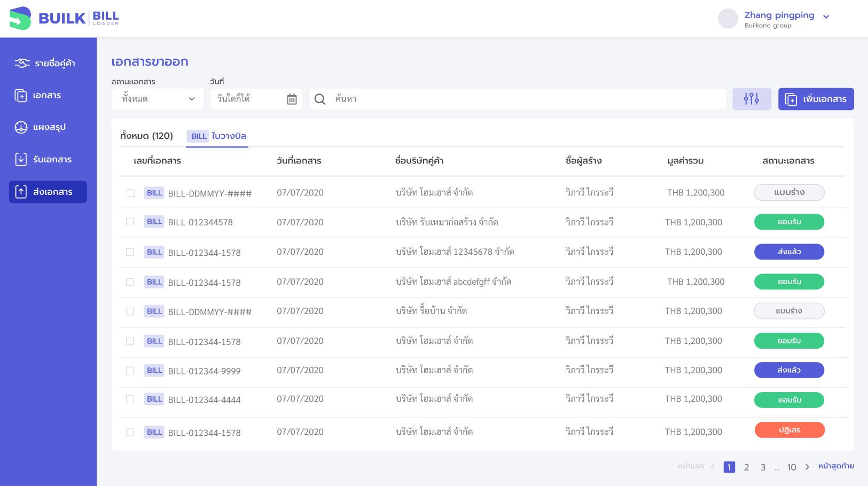Image resolution: width=868 pixels, height=486 pixels.
Task: Go to หน้าสุดท้าย last page link
Action: [836, 466]
